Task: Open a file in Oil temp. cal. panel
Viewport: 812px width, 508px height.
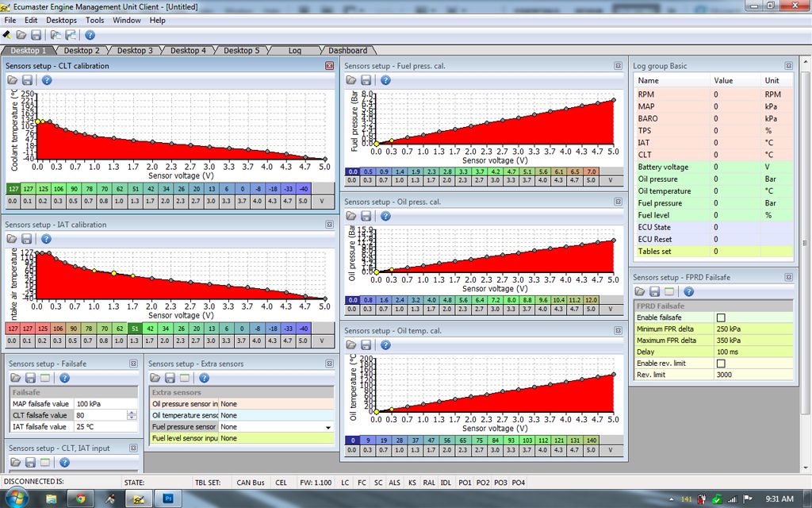Action: pyautogui.click(x=351, y=344)
